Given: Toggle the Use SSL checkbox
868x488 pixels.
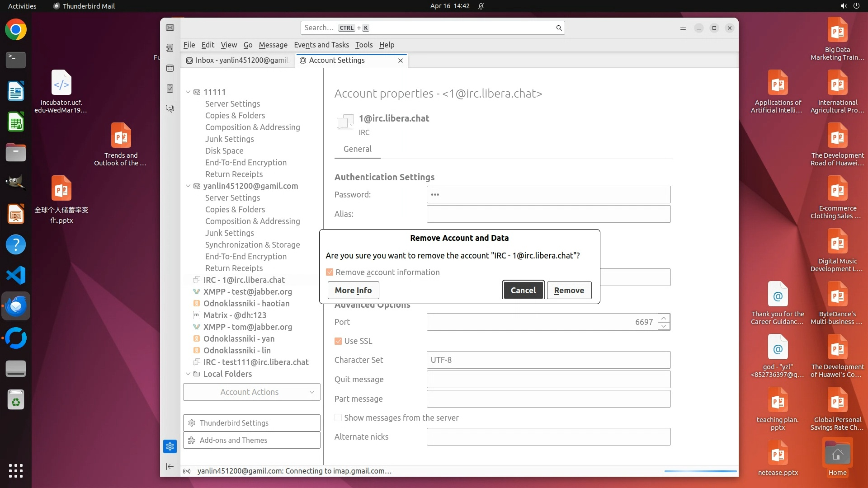Looking at the screenshot, I should (x=338, y=341).
